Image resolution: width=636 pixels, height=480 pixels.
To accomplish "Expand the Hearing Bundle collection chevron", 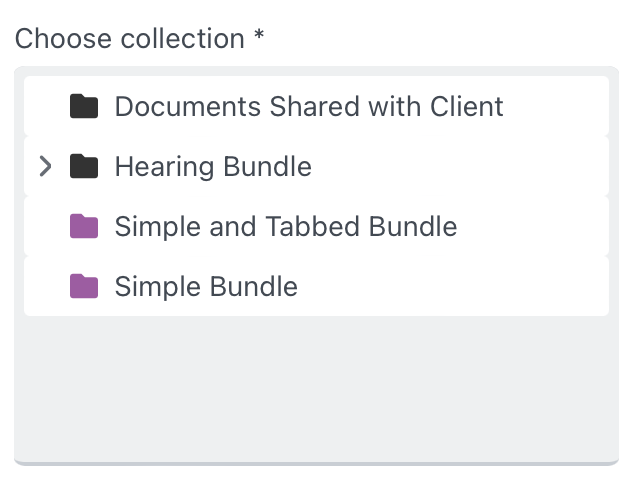I will coord(44,166).
